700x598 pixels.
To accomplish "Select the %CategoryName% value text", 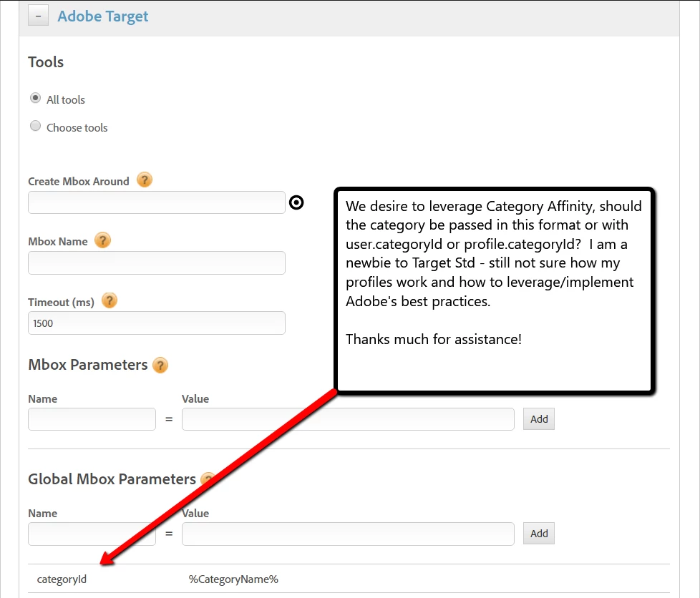I will (233, 579).
